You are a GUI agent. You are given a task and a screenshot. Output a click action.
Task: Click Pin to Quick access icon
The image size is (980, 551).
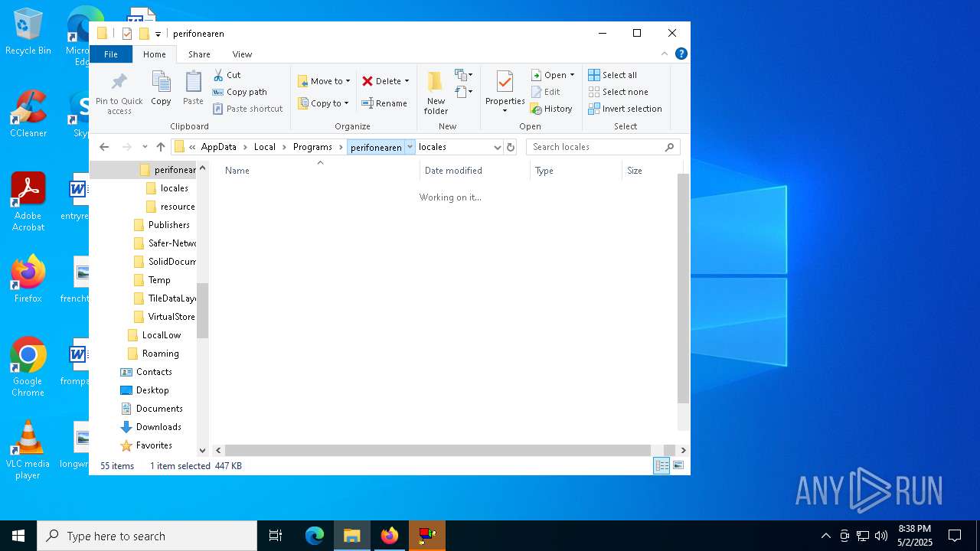(x=119, y=93)
